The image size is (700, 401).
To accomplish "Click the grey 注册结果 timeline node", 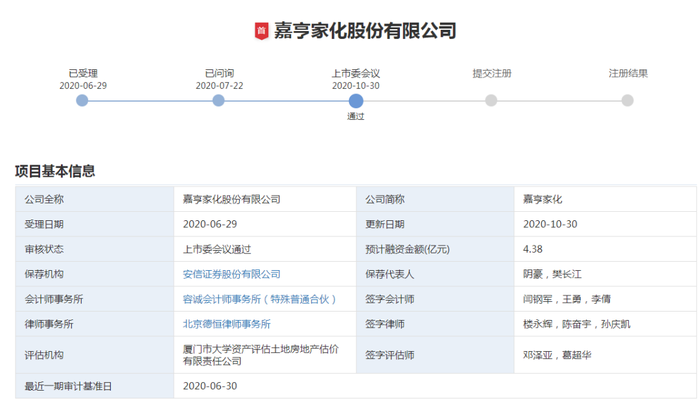I will pos(628,100).
